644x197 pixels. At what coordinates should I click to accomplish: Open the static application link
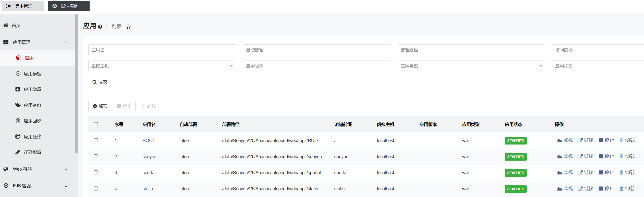pyautogui.click(x=147, y=189)
